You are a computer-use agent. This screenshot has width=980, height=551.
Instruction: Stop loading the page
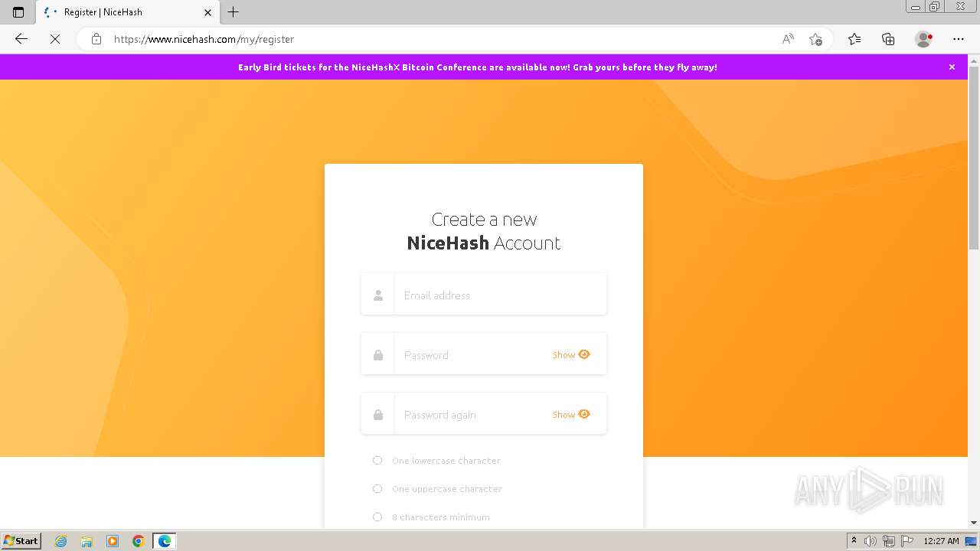point(55,39)
